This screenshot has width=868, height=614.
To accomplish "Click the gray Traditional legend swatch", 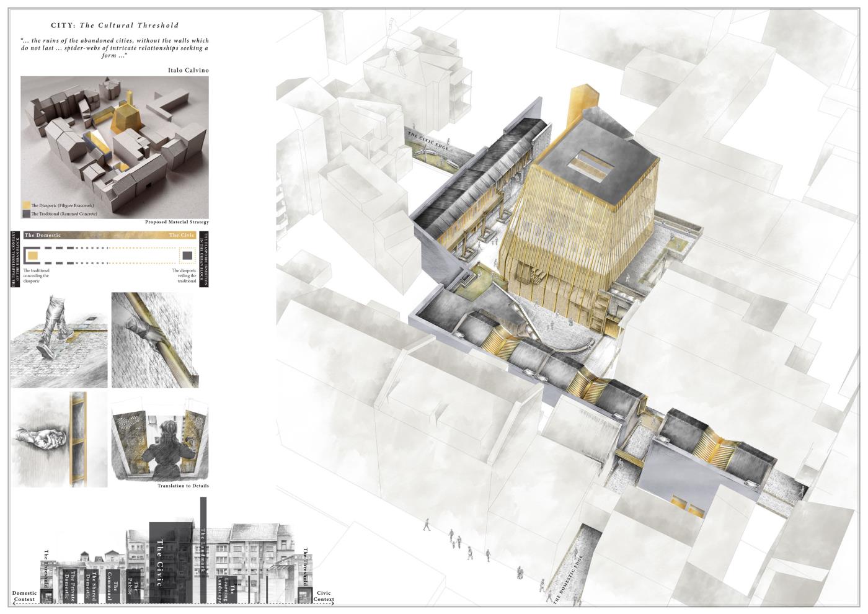I will coord(26,213).
